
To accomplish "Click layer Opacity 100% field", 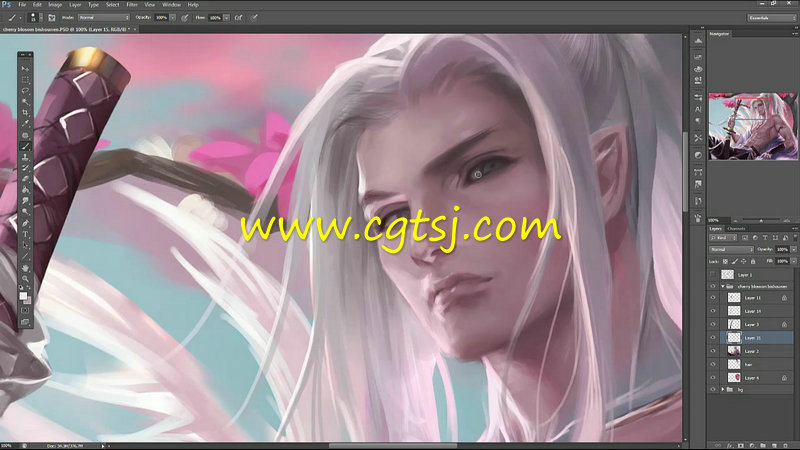I will point(782,249).
